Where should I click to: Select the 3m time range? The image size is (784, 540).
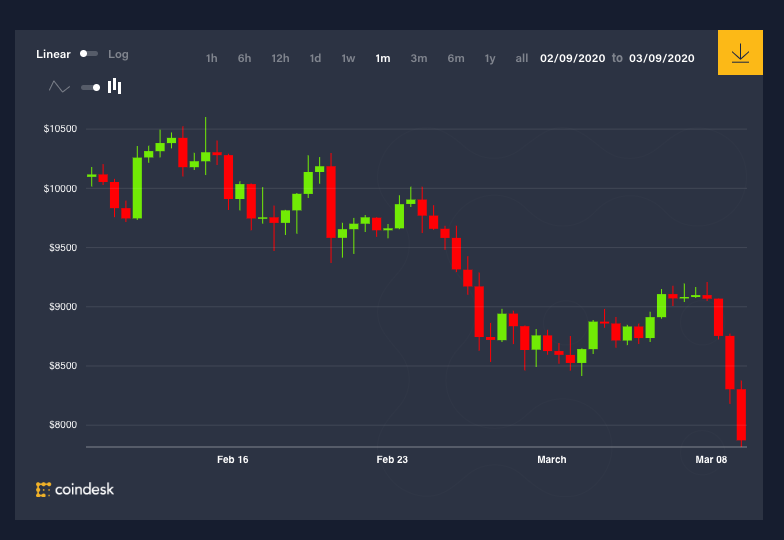click(418, 58)
